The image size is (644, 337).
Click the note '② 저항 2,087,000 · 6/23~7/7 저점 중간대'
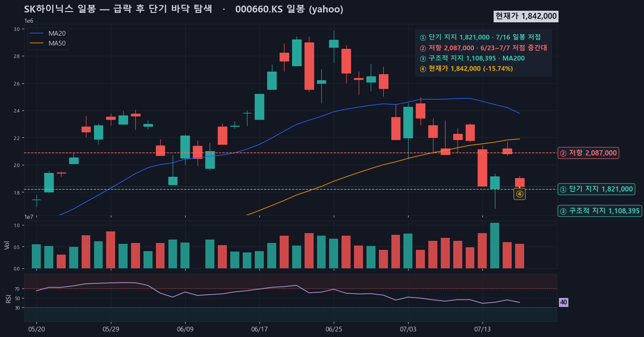click(x=483, y=48)
